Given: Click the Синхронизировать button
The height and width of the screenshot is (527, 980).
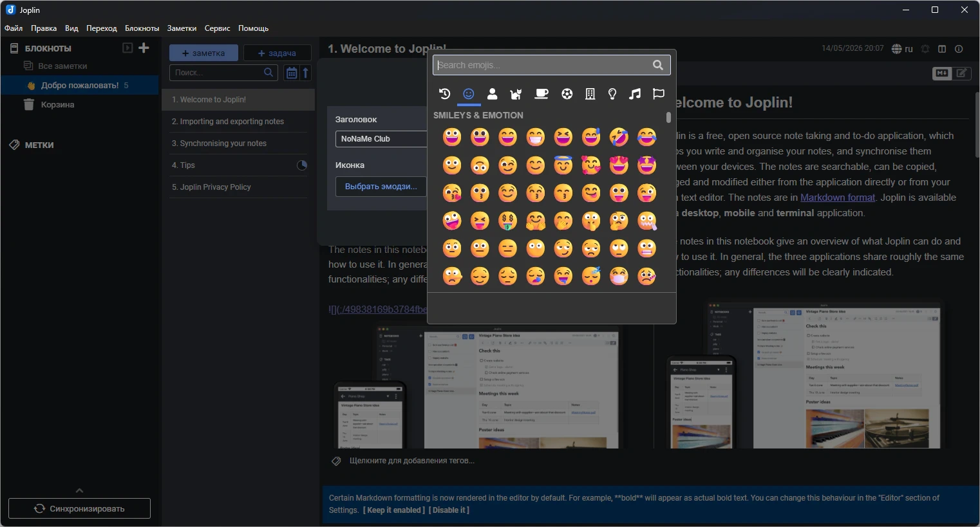Looking at the screenshot, I should click(79, 508).
